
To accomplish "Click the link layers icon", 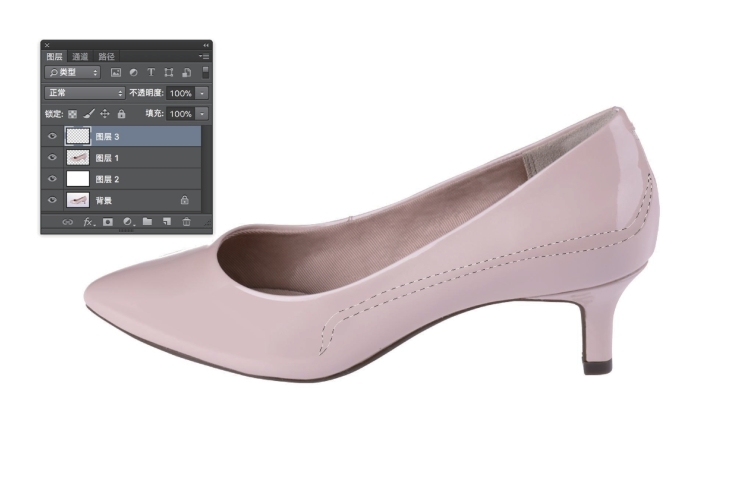I will point(67,222).
